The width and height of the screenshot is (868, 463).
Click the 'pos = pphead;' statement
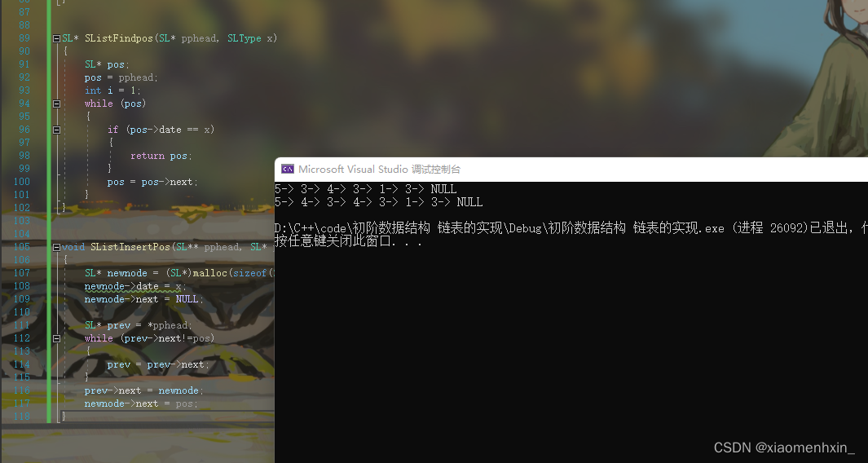point(121,77)
